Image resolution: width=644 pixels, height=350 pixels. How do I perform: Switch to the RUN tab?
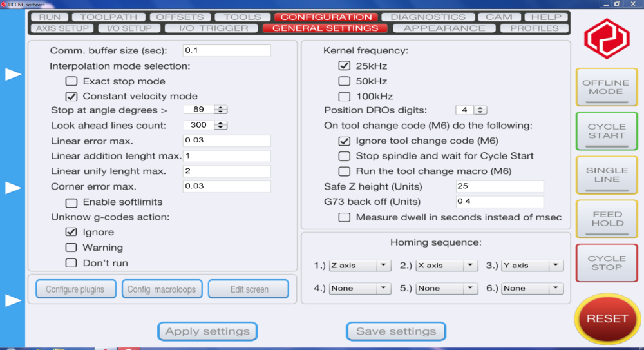(50, 17)
